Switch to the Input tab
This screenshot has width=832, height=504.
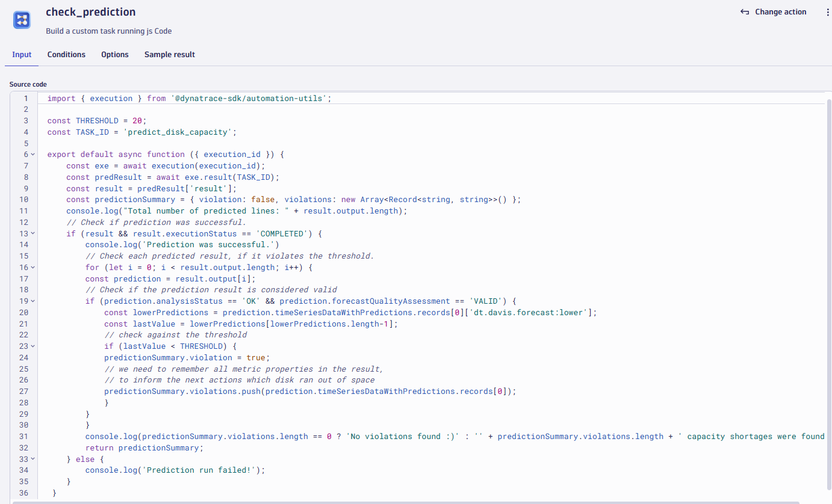tap(22, 55)
